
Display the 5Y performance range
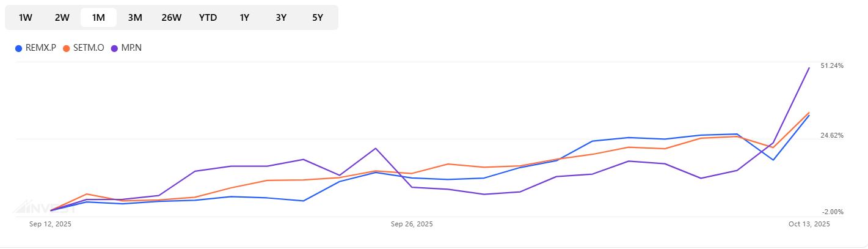[x=318, y=18]
